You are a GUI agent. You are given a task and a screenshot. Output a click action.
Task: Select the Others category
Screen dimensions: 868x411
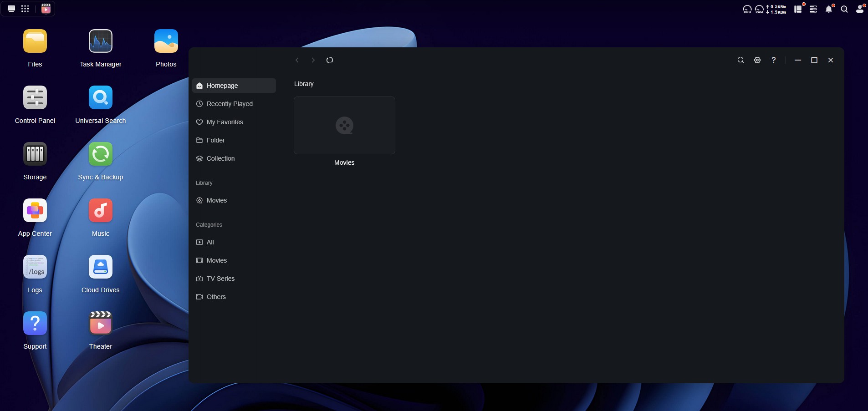coord(216,297)
